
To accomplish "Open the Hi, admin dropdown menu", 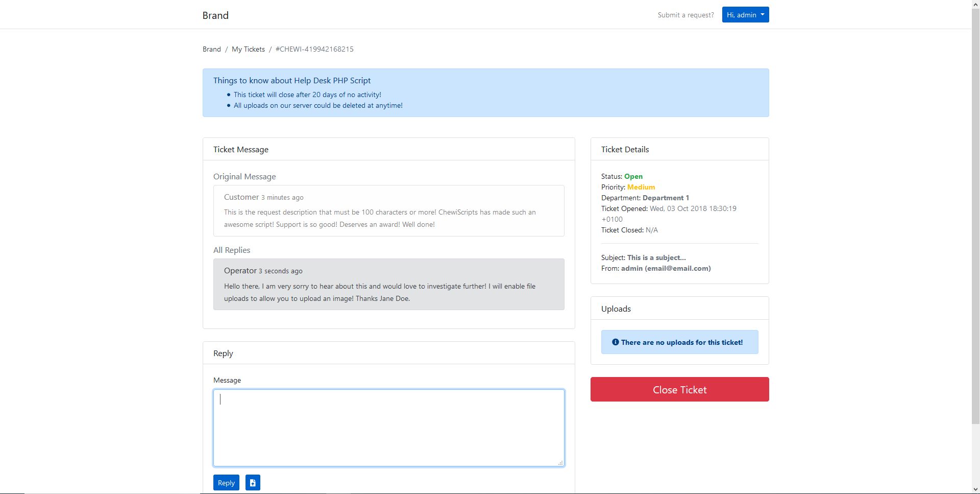I will click(x=745, y=15).
